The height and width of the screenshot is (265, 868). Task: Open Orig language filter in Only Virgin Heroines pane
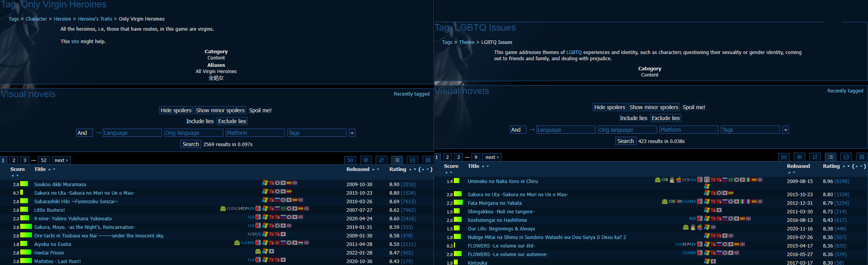pyautogui.click(x=194, y=133)
